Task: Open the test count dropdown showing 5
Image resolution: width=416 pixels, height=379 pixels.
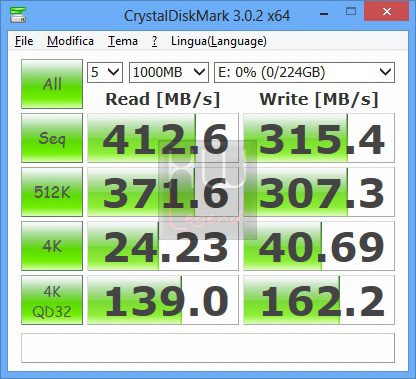Action: pyautogui.click(x=105, y=72)
